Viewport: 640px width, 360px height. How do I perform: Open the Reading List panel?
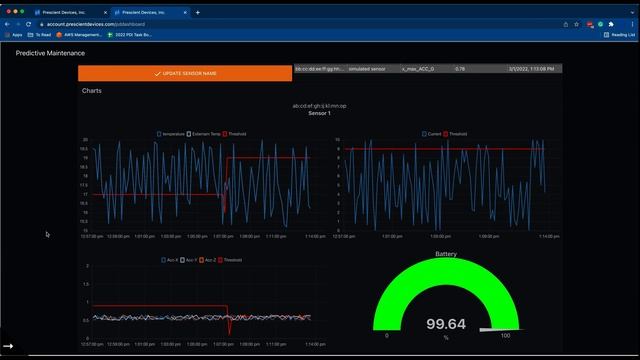click(619, 35)
